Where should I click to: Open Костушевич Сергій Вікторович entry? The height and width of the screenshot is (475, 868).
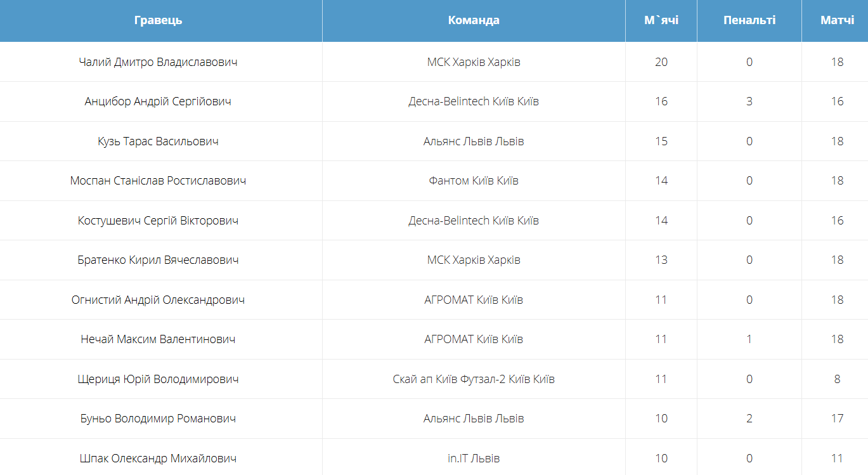pos(158,221)
